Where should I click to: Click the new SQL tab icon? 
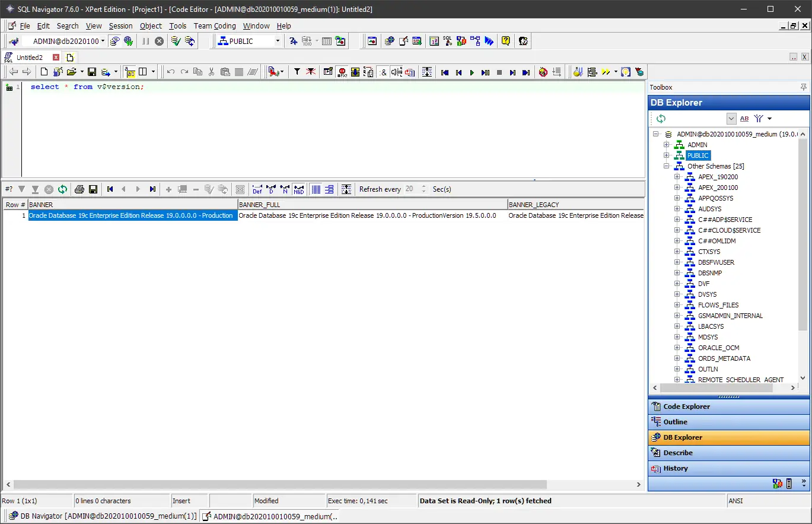tap(70, 58)
